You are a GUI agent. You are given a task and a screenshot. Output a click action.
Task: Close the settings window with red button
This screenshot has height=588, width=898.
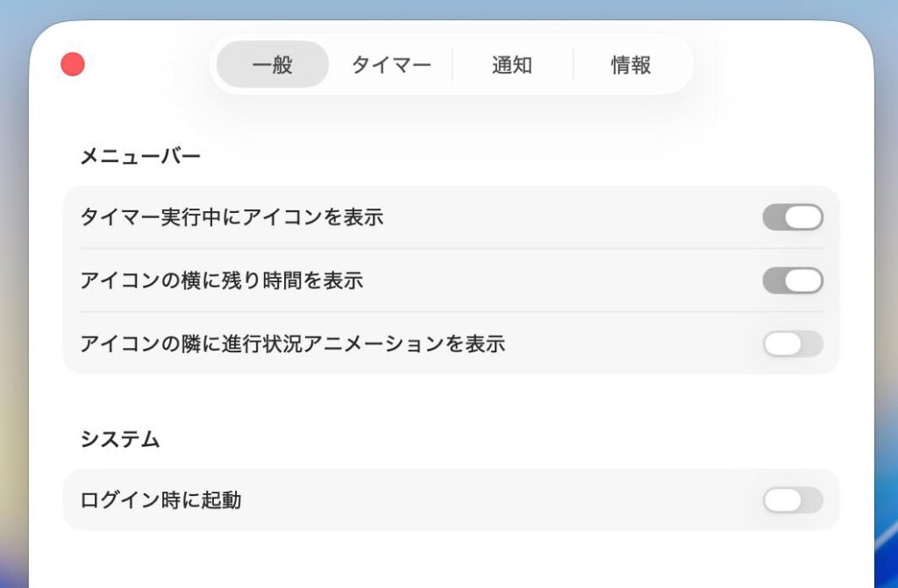tap(73, 64)
